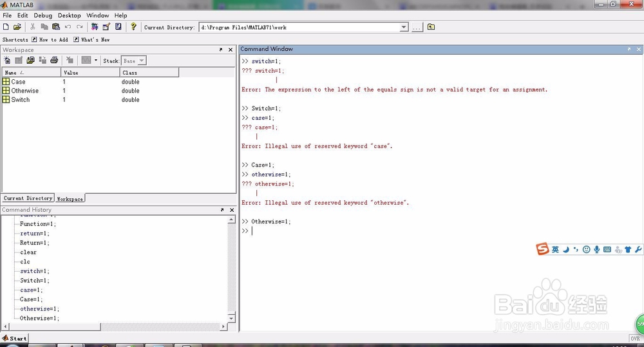
Task: Go up one directory level icon
Action: tap(431, 26)
